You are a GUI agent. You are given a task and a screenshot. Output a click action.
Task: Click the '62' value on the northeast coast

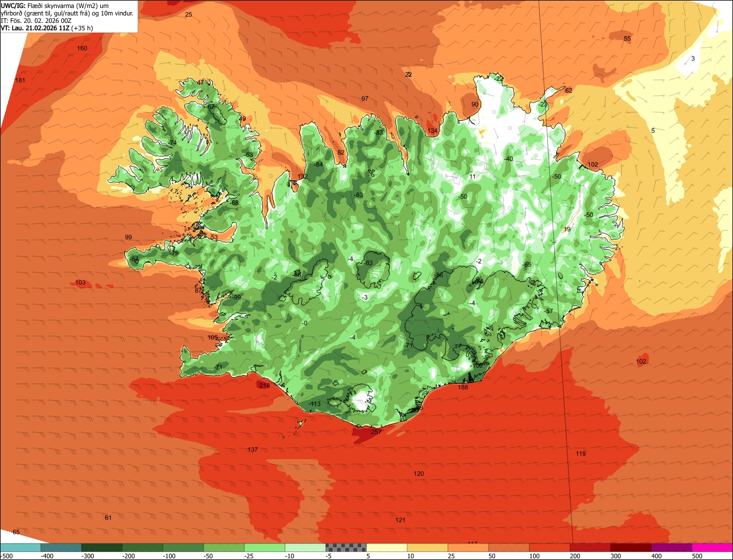(x=569, y=90)
